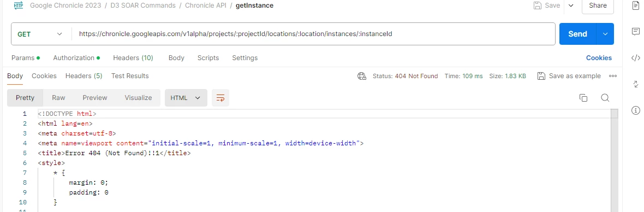
Task: Click the info icon in right sidebar
Action: point(635,110)
